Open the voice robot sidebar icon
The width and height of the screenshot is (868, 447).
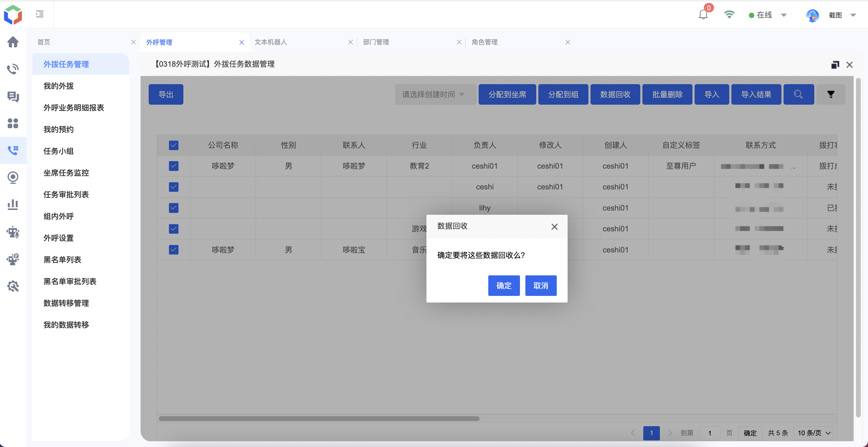(13, 232)
